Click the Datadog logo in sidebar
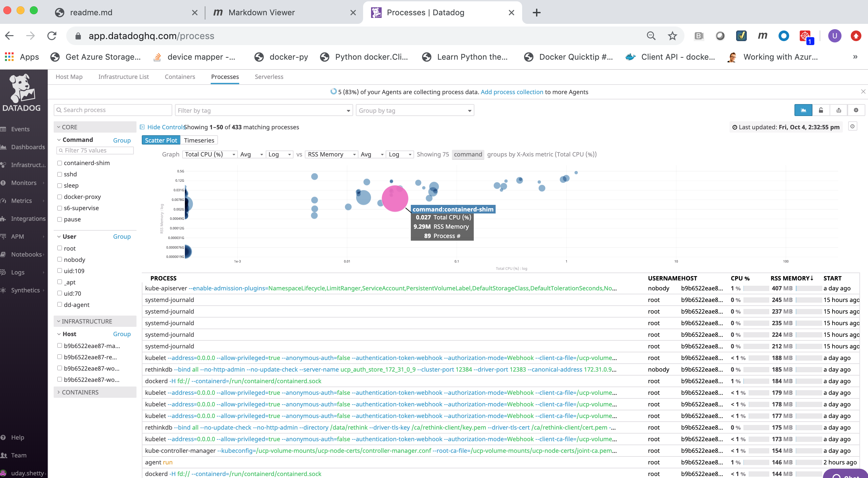868x478 pixels. [x=22, y=93]
